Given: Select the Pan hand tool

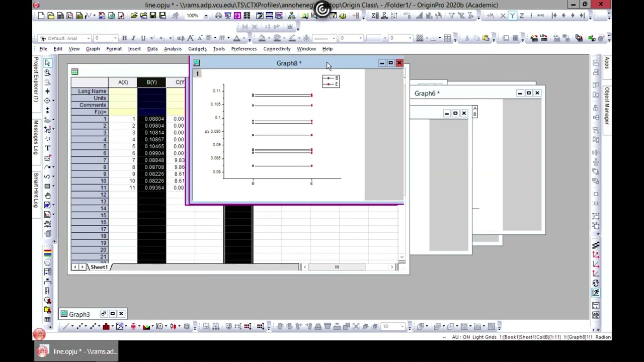Looking at the screenshot, I should (x=47, y=195).
